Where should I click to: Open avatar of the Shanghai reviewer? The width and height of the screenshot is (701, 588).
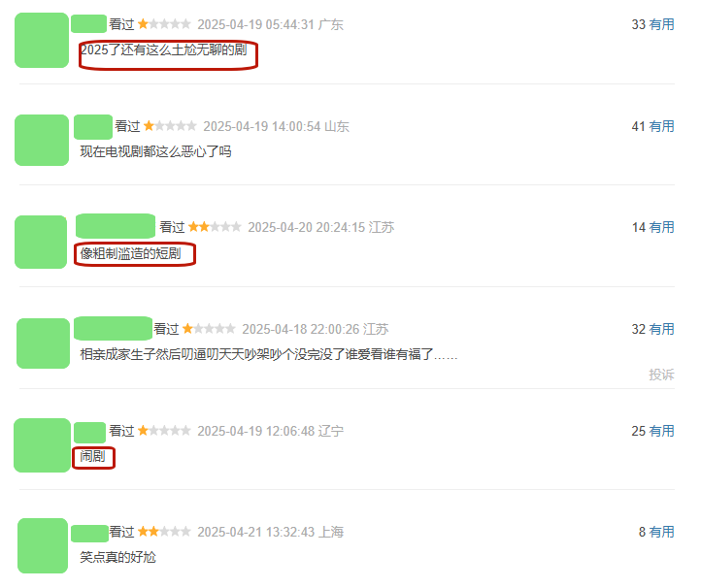(43, 546)
